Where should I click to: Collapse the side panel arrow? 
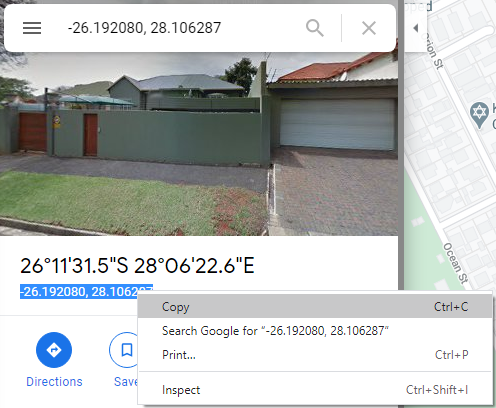click(x=416, y=28)
